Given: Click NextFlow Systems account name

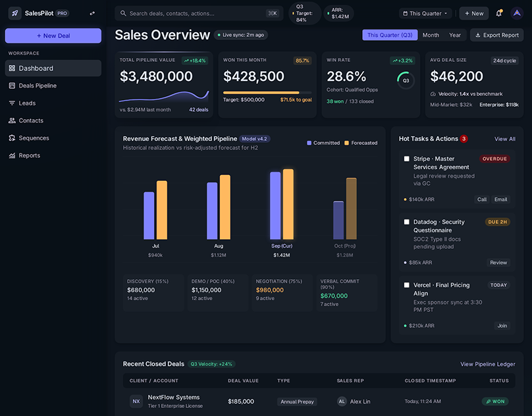Looking at the screenshot, I should tap(174, 397).
